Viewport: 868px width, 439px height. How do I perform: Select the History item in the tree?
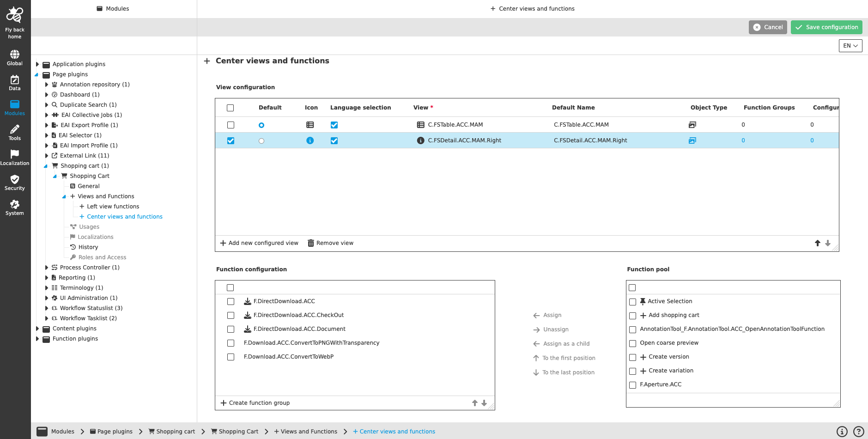click(x=88, y=247)
